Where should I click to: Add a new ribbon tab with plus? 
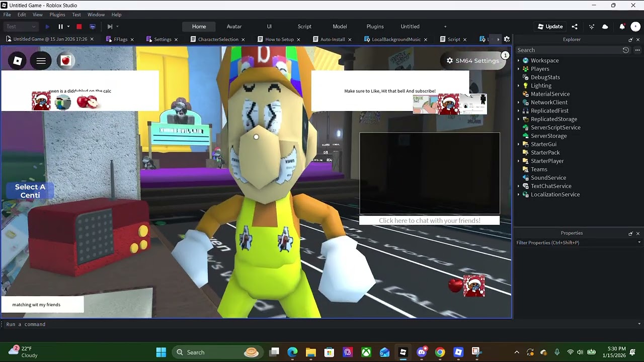coord(445,27)
